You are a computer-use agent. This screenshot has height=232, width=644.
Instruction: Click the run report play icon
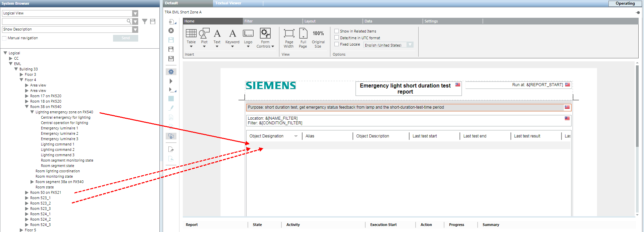[x=171, y=81]
